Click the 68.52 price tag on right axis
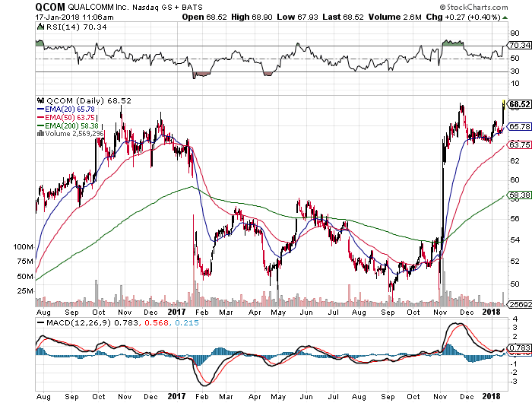Image resolution: width=532 pixels, height=403 pixels. pos(520,104)
